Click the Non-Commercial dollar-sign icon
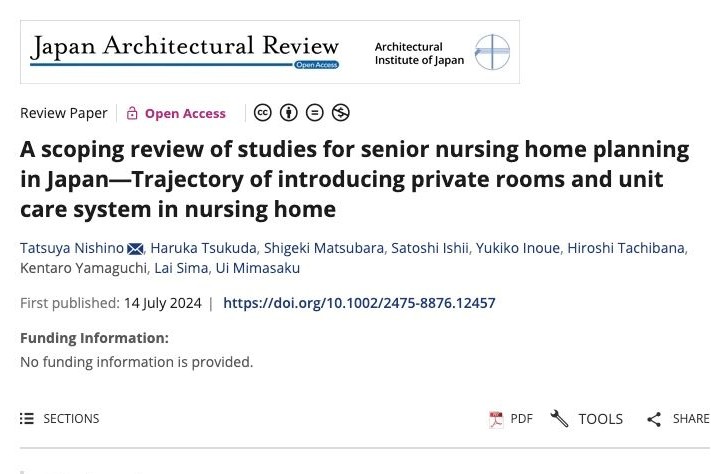This screenshot has height=474, width=711. (x=341, y=113)
